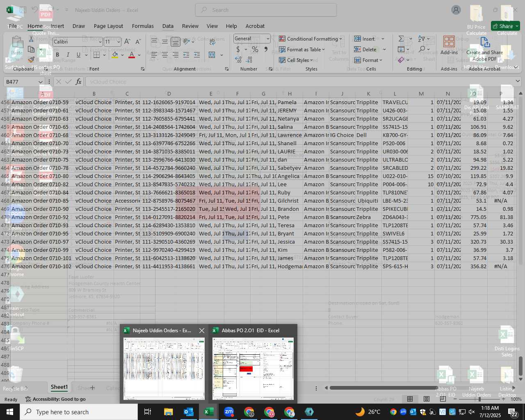Screen dimensions: 525x420
Task: Toggle Bold formatting
Action: pyautogui.click(x=57, y=55)
